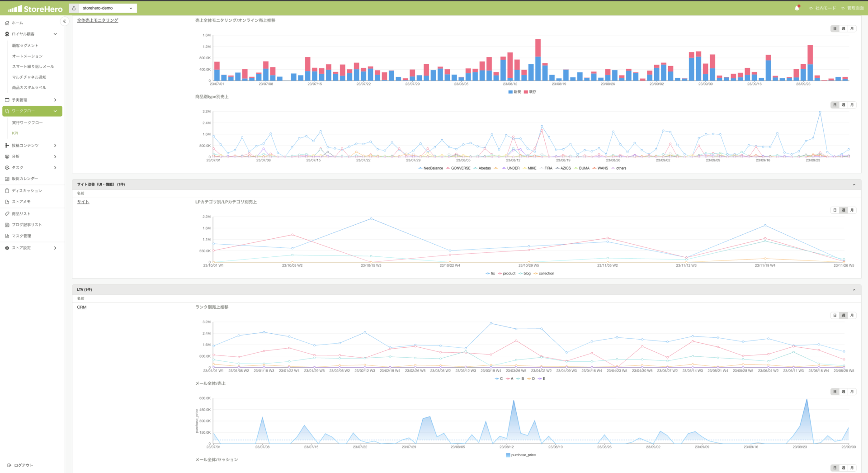868x473 pixels.
Task: Open the 全体売上モニタリング link
Action: pos(97,20)
